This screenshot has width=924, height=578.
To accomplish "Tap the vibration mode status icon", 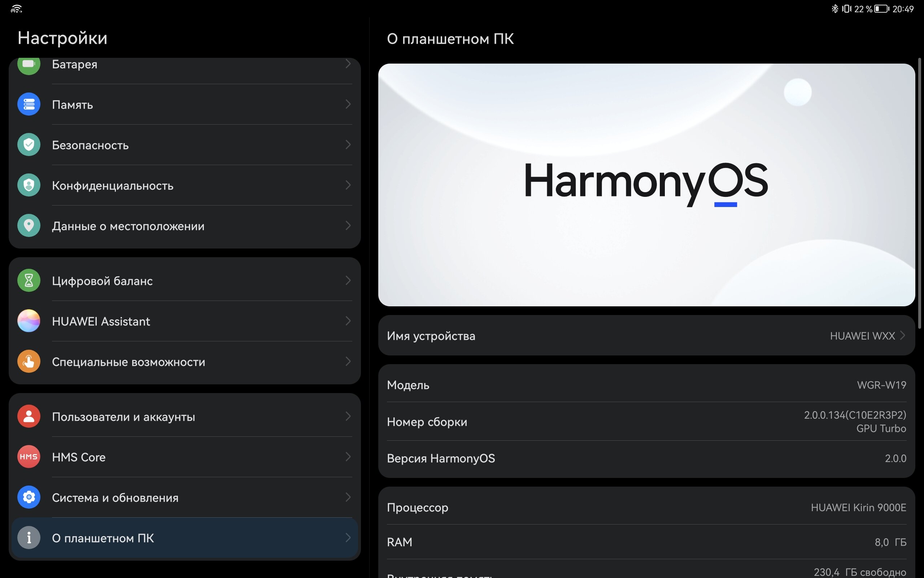I will pos(846,9).
